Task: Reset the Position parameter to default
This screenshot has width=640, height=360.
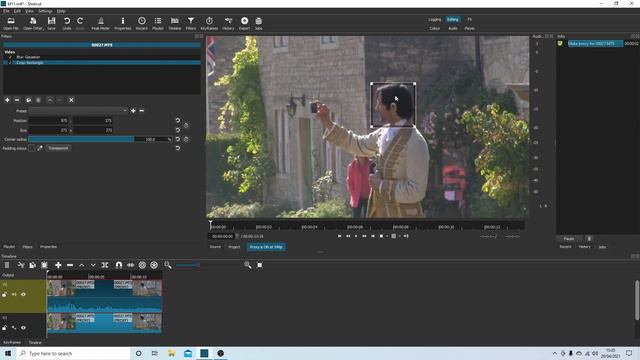Action: coord(178,120)
